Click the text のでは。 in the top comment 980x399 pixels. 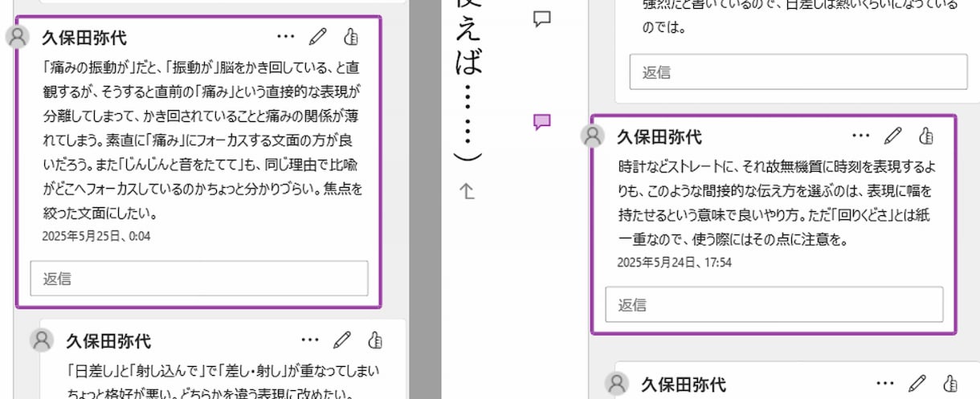coord(664,26)
